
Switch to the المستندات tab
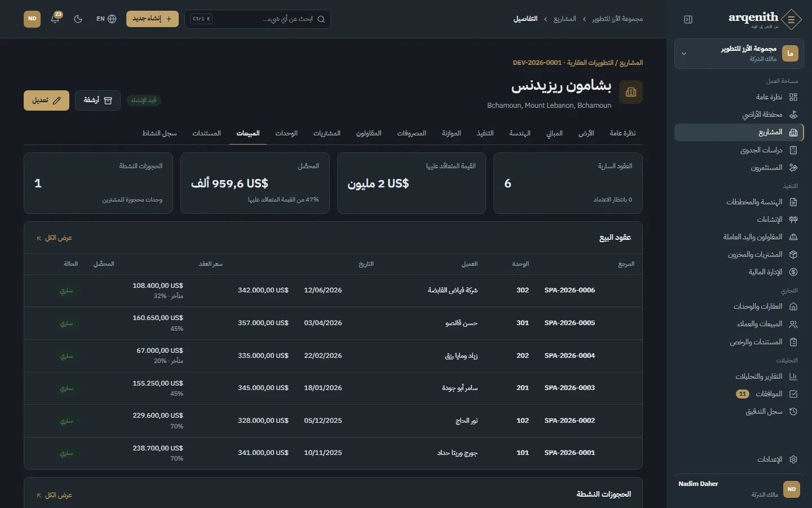(206, 133)
